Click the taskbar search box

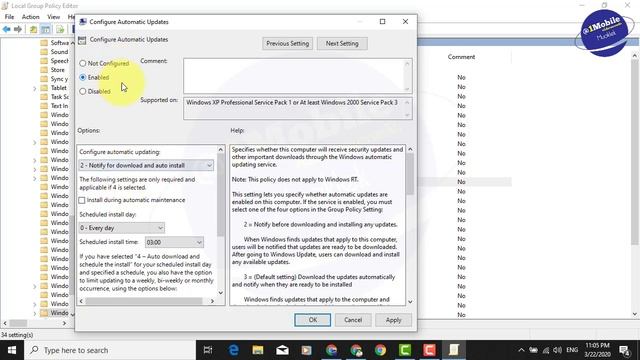[x=110, y=350]
